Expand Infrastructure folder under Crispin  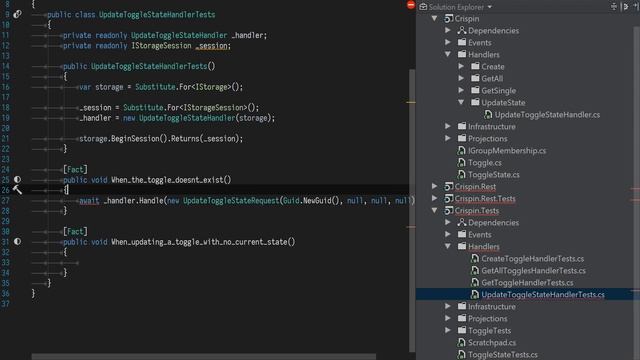(x=448, y=126)
